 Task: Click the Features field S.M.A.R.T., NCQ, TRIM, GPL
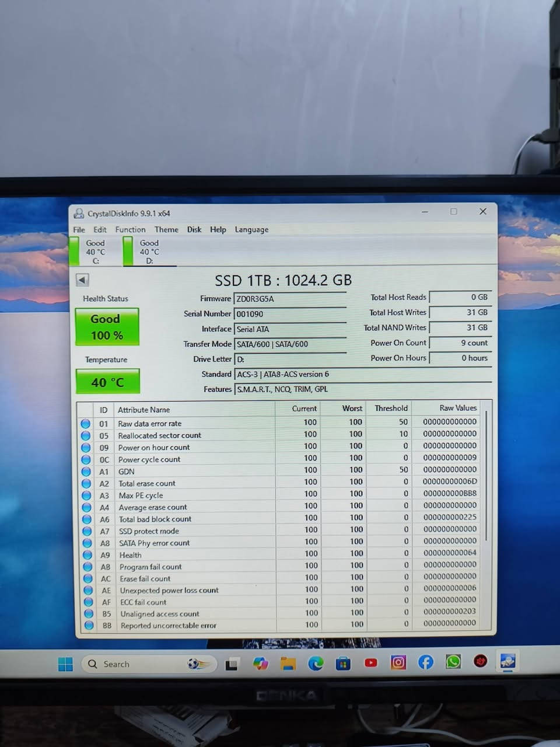pyautogui.click(x=363, y=389)
